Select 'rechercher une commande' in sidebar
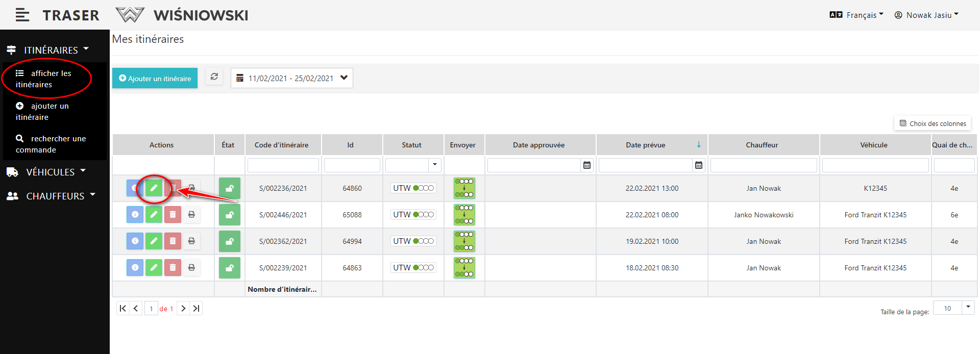The width and height of the screenshot is (980, 354). (51, 144)
